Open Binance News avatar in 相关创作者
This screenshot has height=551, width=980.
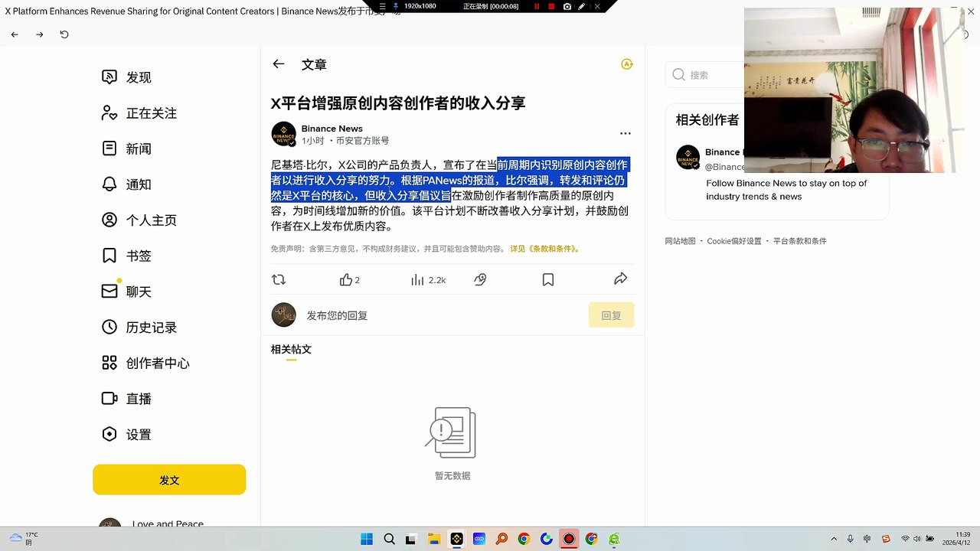(688, 157)
